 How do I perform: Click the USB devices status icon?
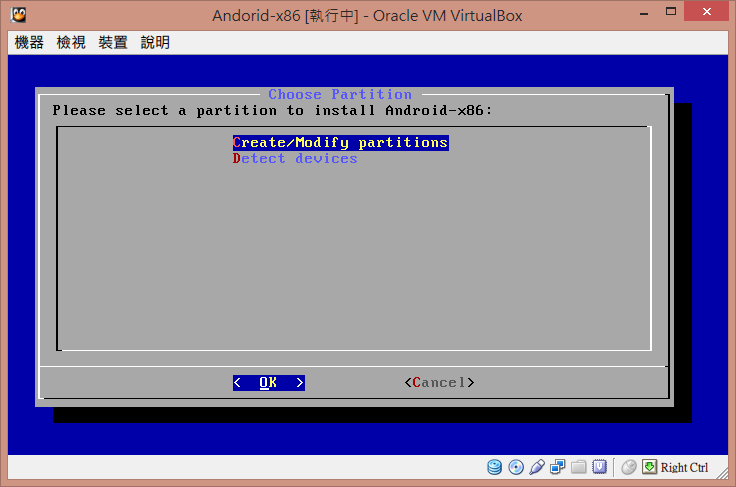pyautogui.click(x=537, y=467)
